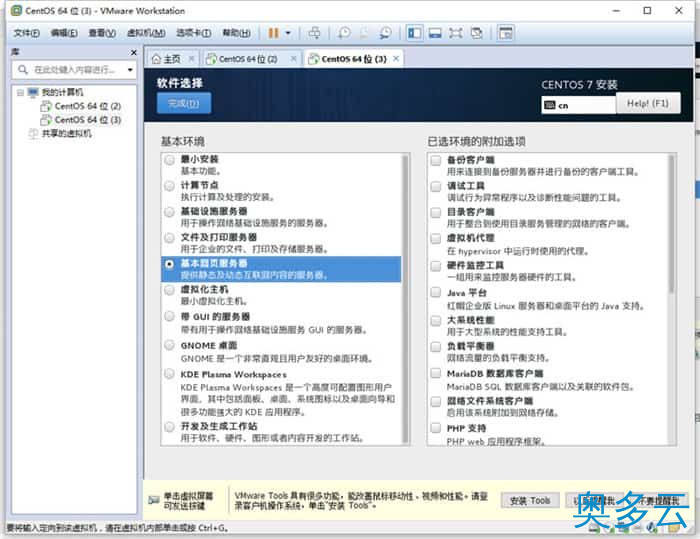This screenshot has width=700, height=539.
Task: Click the full screen mode toolbar icon
Action: coord(455,33)
